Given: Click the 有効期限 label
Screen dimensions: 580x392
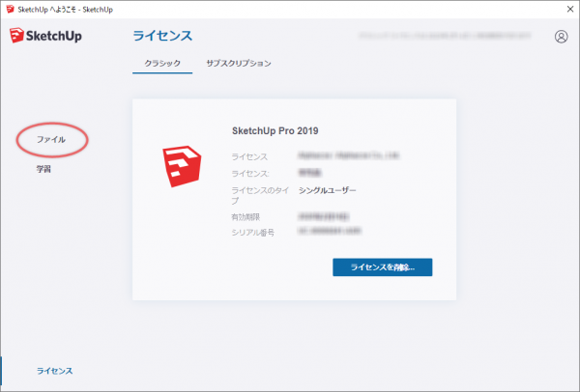Looking at the screenshot, I should click(246, 217).
